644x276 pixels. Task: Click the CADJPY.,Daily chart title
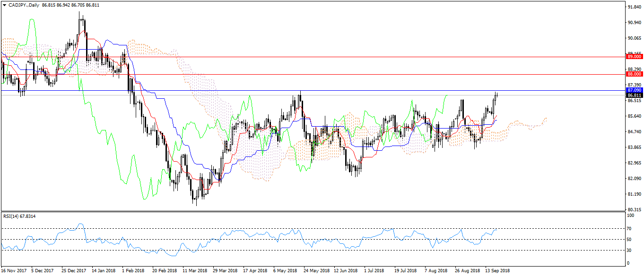(24, 5)
